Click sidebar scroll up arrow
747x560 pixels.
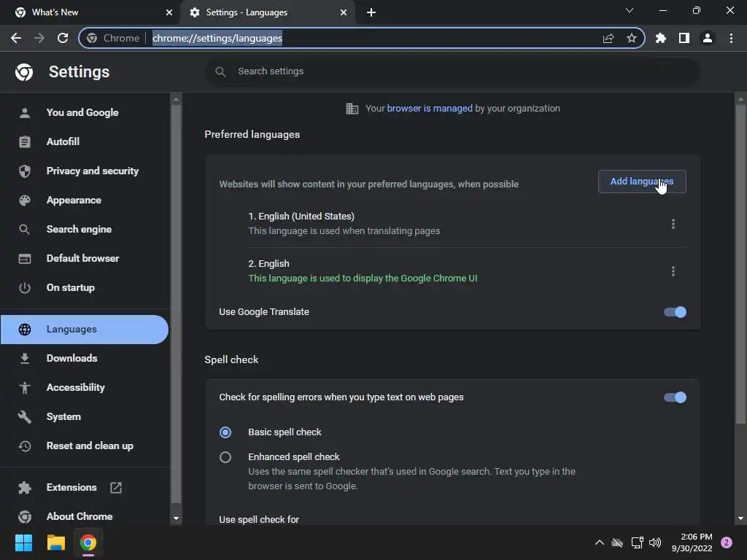pyautogui.click(x=177, y=99)
